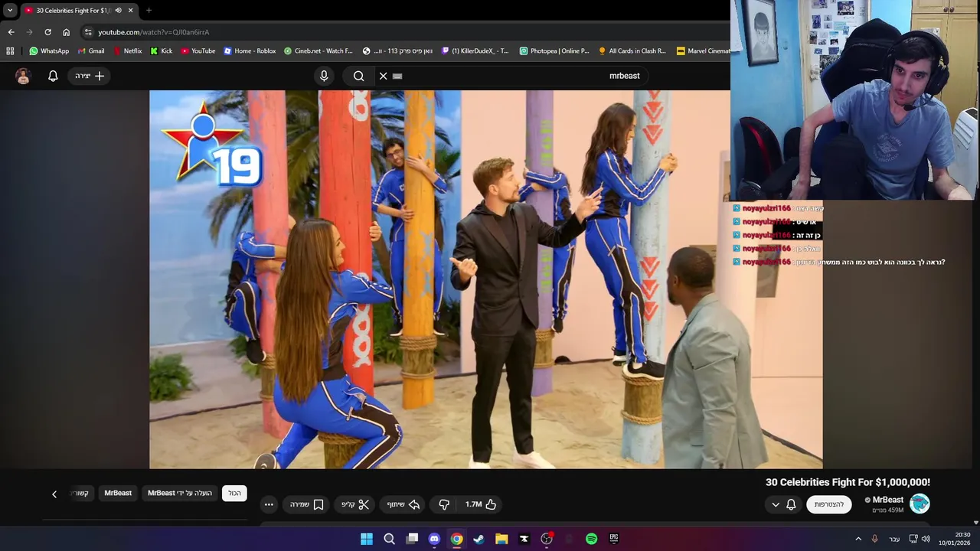Click the YouTube create plus button

[90, 76]
